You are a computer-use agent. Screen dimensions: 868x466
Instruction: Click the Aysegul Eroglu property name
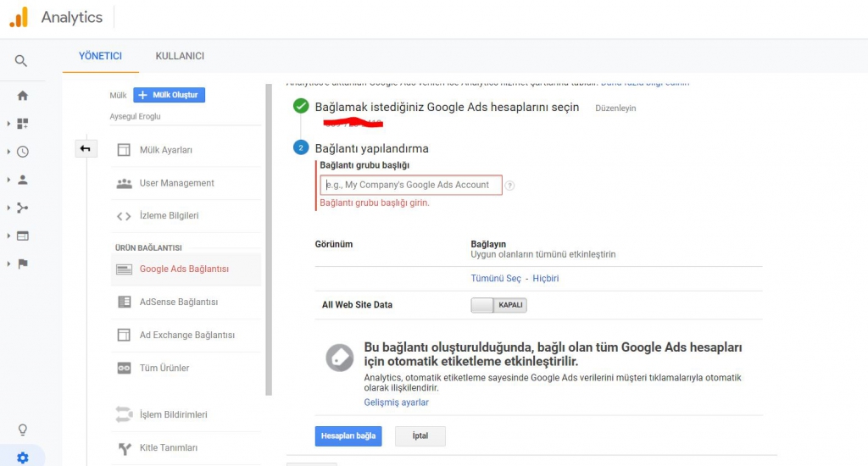tap(135, 117)
